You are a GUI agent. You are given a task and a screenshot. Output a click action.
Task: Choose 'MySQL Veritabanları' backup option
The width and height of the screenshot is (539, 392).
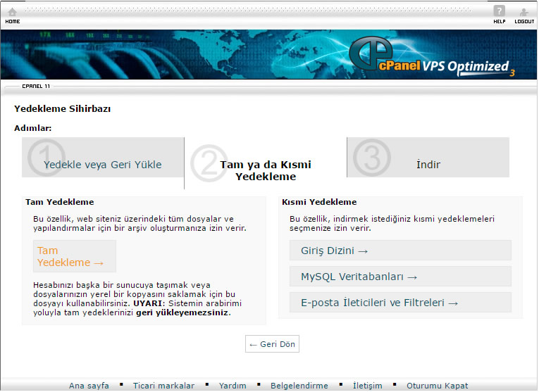click(359, 277)
